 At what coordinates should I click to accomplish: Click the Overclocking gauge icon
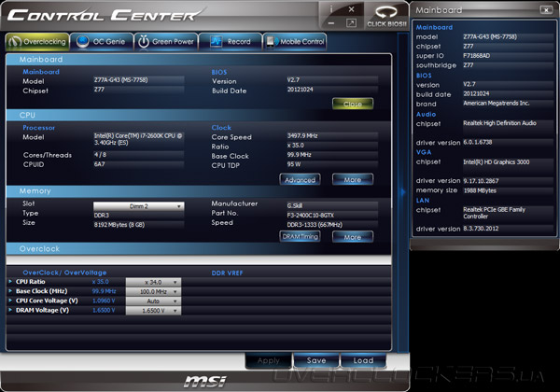(x=15, y=42)
